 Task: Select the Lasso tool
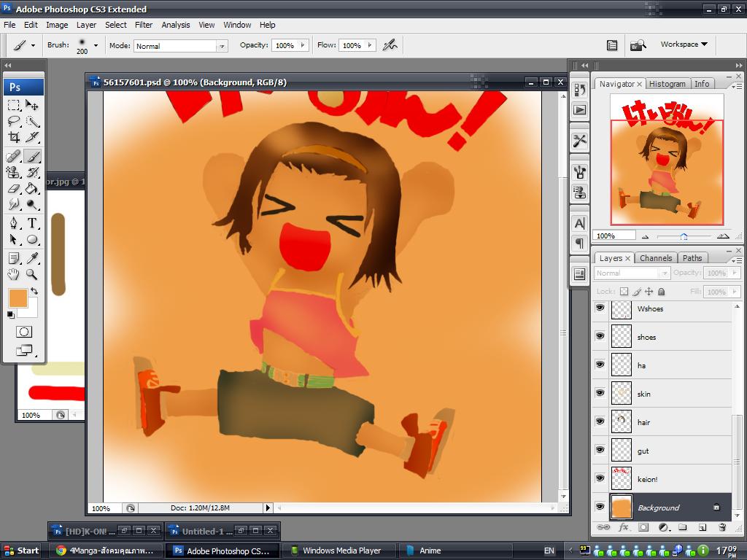pos(14,121)
